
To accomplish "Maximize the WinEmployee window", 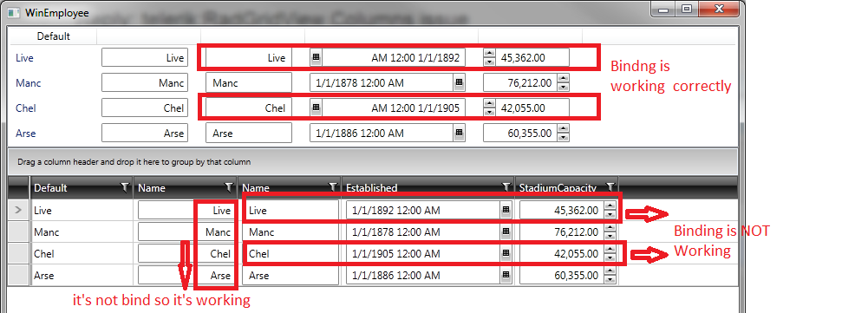I will click(x=687, y=9).
